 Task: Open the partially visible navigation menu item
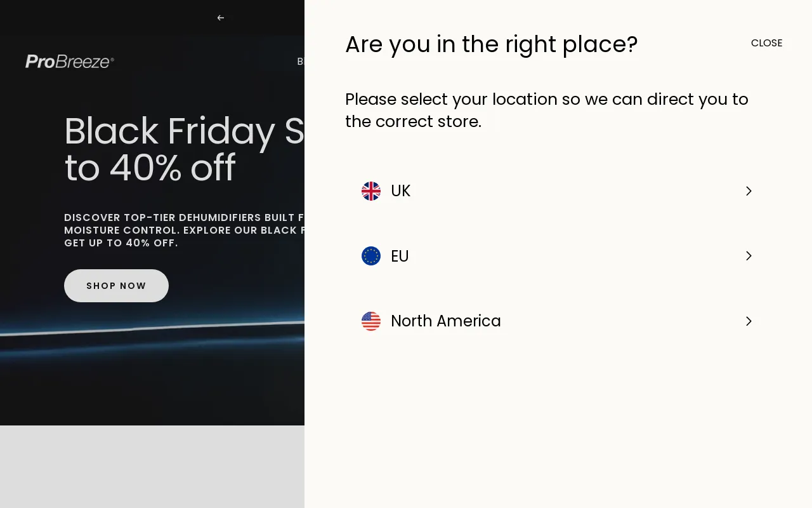(299, 62)
